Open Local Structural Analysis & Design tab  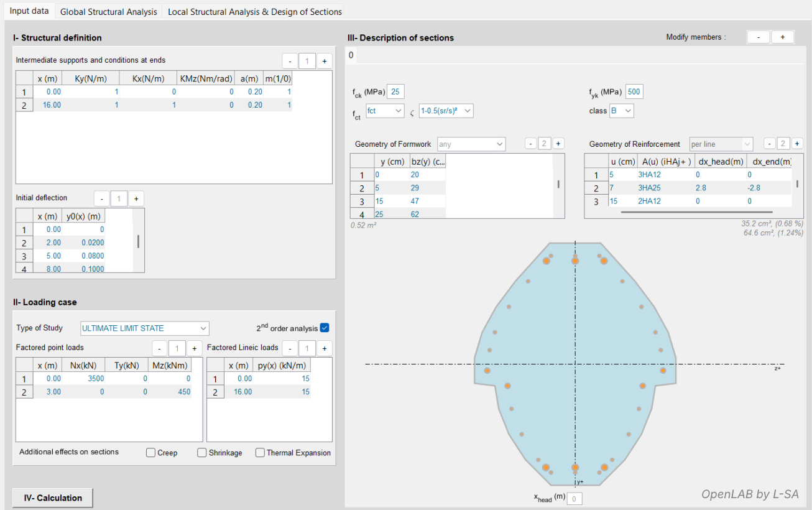point(255,12)
